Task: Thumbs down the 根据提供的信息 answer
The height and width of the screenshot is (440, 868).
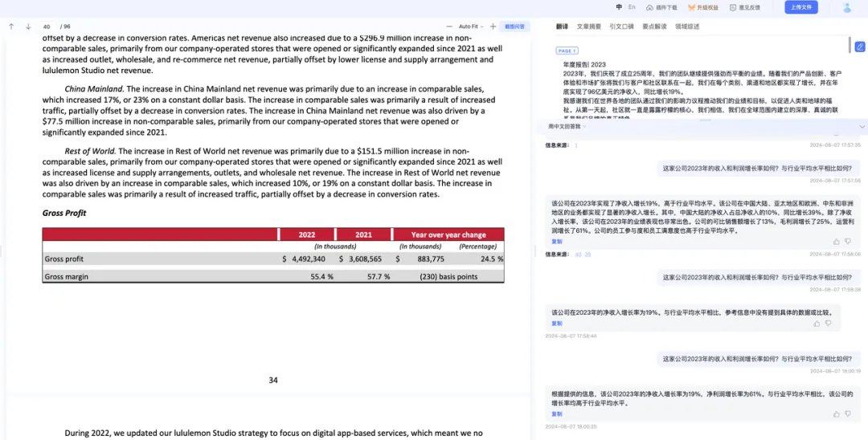Action: [848, 414]
